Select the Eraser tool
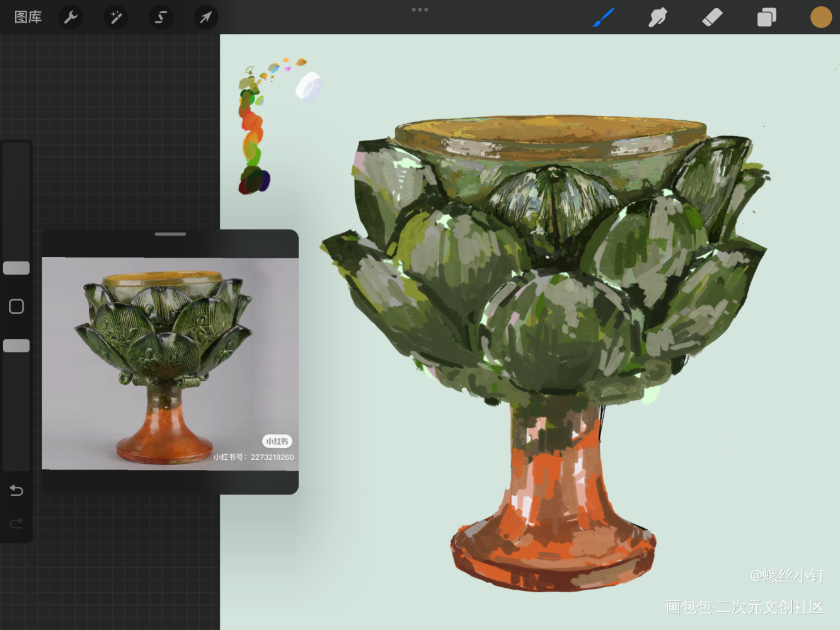The width and height of the screenshot is (840, 630). point(712,17)
